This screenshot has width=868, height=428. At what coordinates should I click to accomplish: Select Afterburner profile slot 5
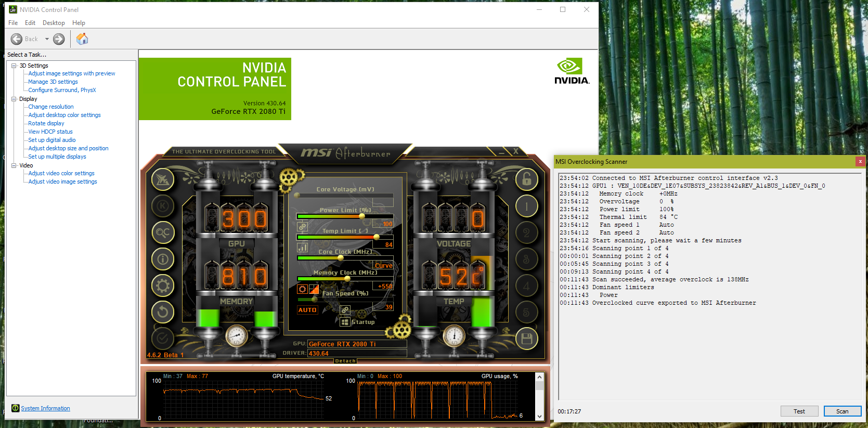click(526, 312)
